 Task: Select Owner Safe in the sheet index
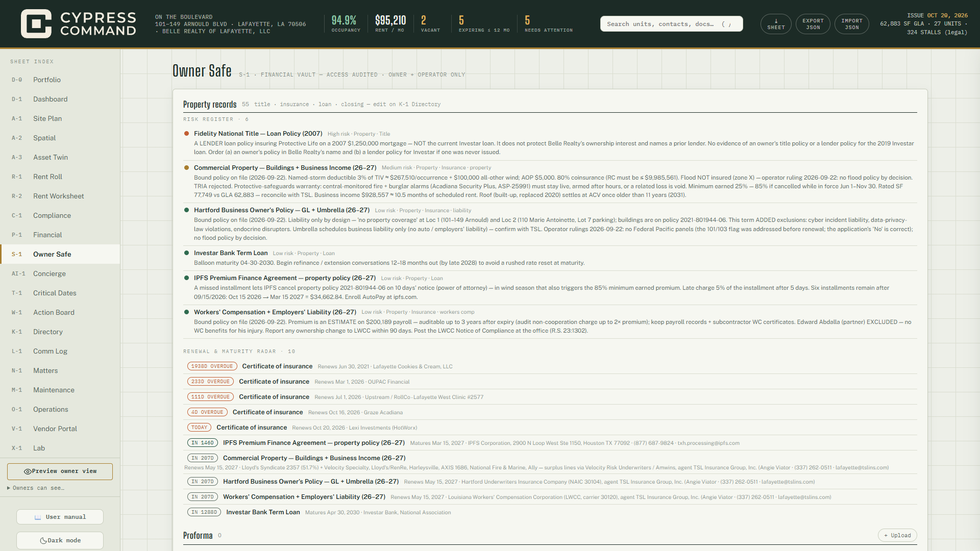click(60, 255)
